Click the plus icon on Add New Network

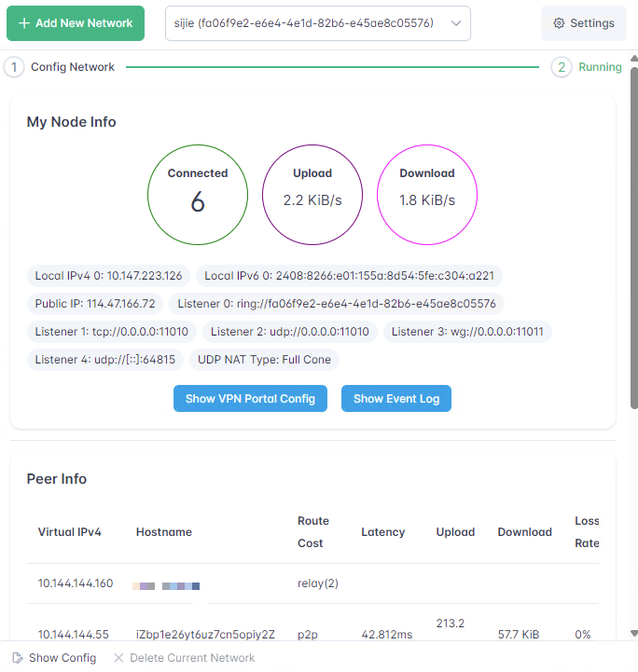point(24,23)
